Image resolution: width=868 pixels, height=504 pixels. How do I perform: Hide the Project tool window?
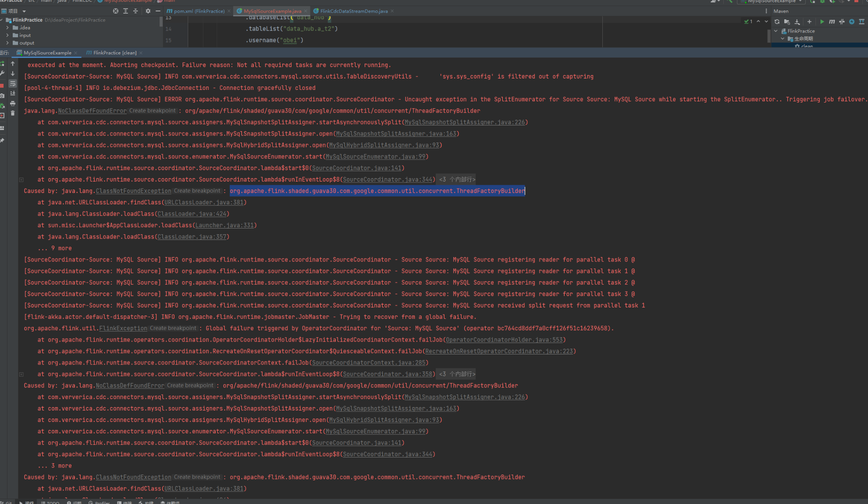(158, 11)
